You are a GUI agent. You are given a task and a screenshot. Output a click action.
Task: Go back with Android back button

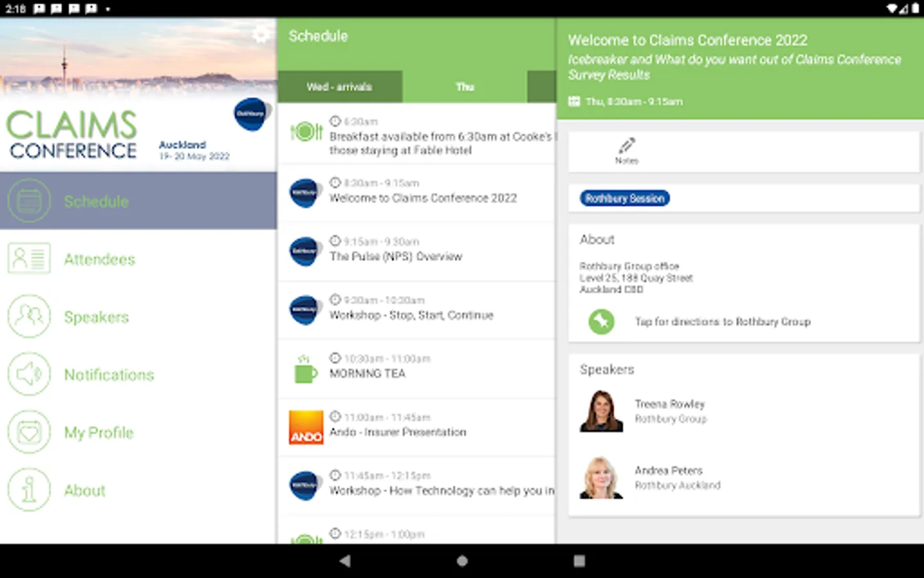pyautogui.click(x=345, y=561)
